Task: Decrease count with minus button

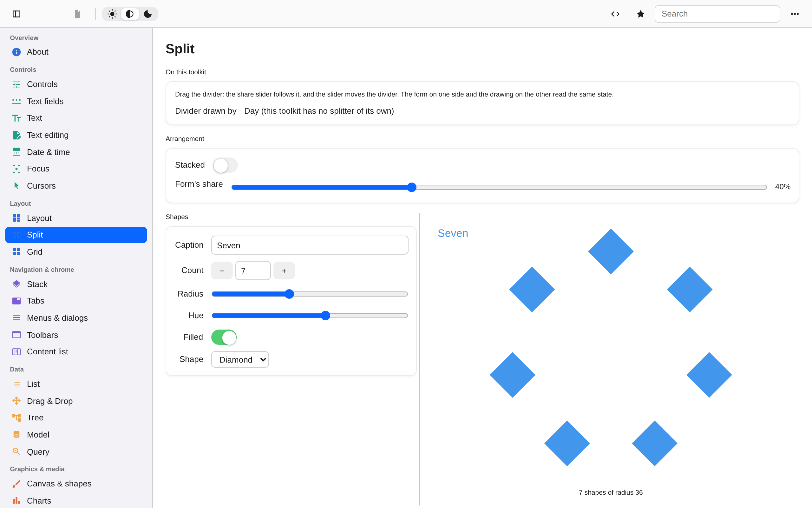Action: (x=222, y=271)
